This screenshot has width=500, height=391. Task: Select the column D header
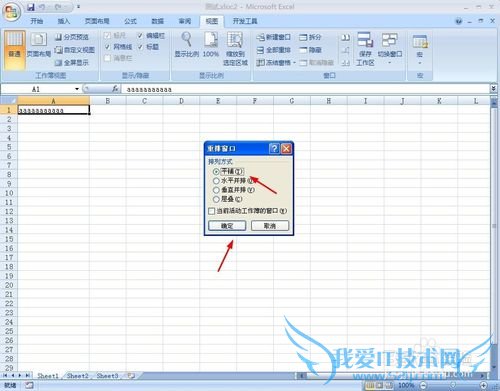tap(181, 101)
